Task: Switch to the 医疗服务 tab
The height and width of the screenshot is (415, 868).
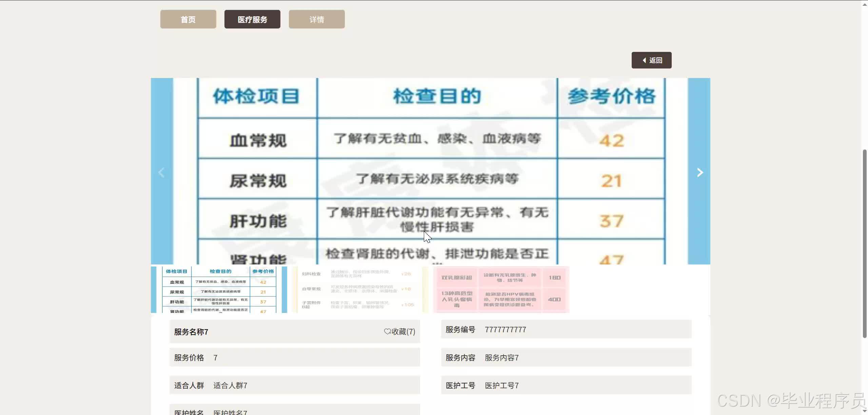Action: click(252, 19)
